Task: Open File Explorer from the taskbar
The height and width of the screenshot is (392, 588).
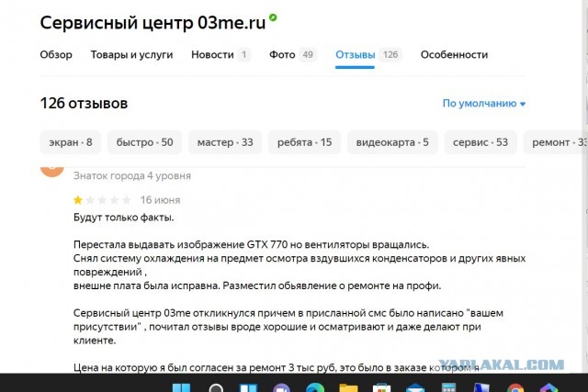Action: [348, 387]
